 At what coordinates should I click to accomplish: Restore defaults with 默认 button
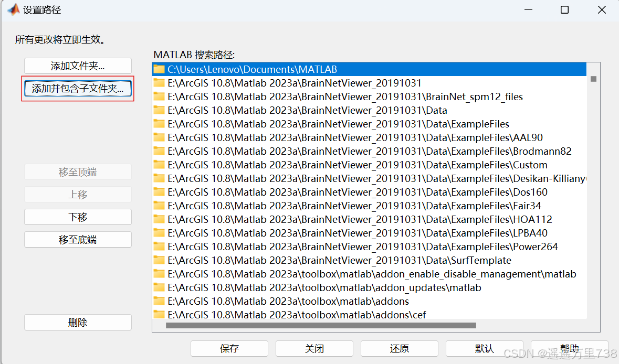(x=485, y=349)
